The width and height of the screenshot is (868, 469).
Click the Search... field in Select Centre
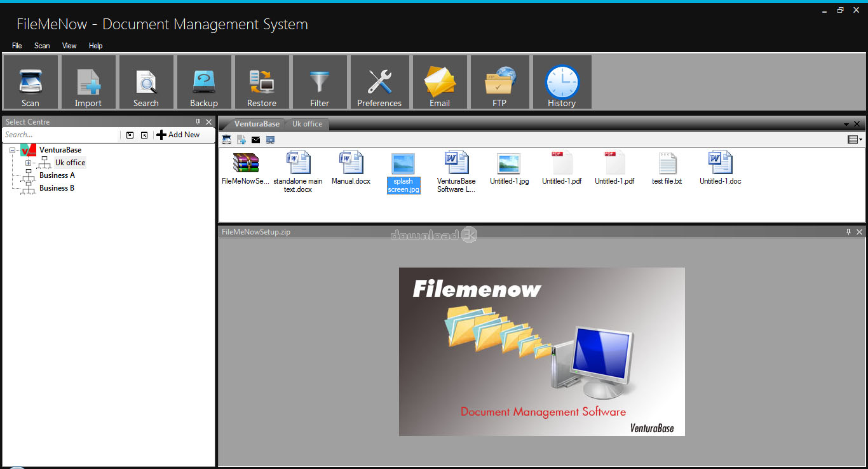point(60,135)
